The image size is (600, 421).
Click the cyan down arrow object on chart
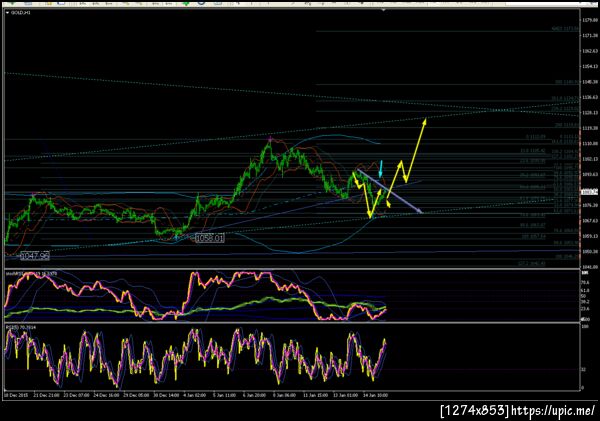tap(381, 169)
